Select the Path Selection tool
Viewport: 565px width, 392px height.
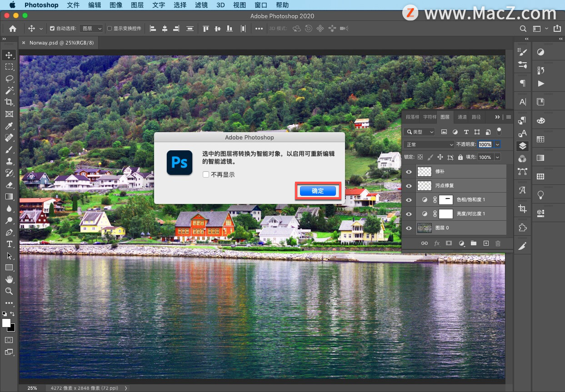point(9,256)
